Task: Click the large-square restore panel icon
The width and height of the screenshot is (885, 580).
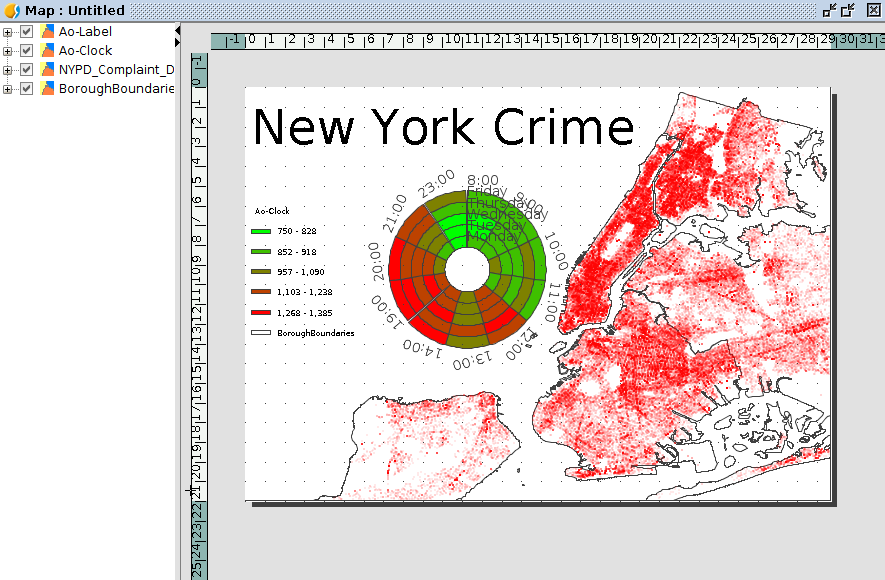Action: [x=848, y=10]
